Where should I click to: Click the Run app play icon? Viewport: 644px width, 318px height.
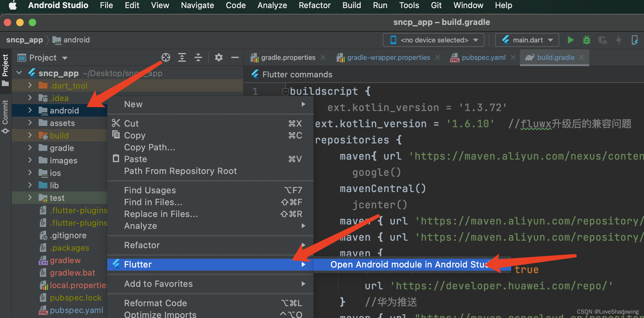coord(571,40)
